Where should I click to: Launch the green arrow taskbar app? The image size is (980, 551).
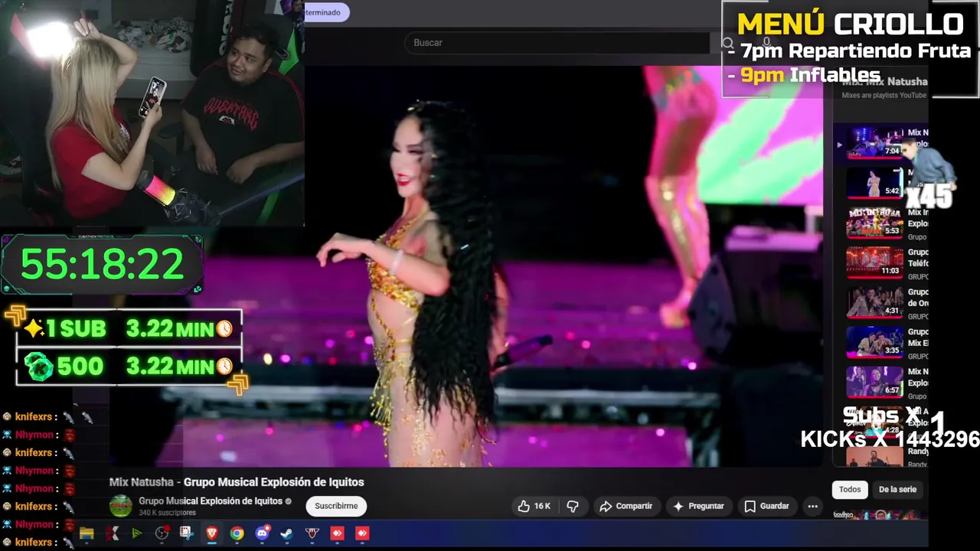pos(137,533)
